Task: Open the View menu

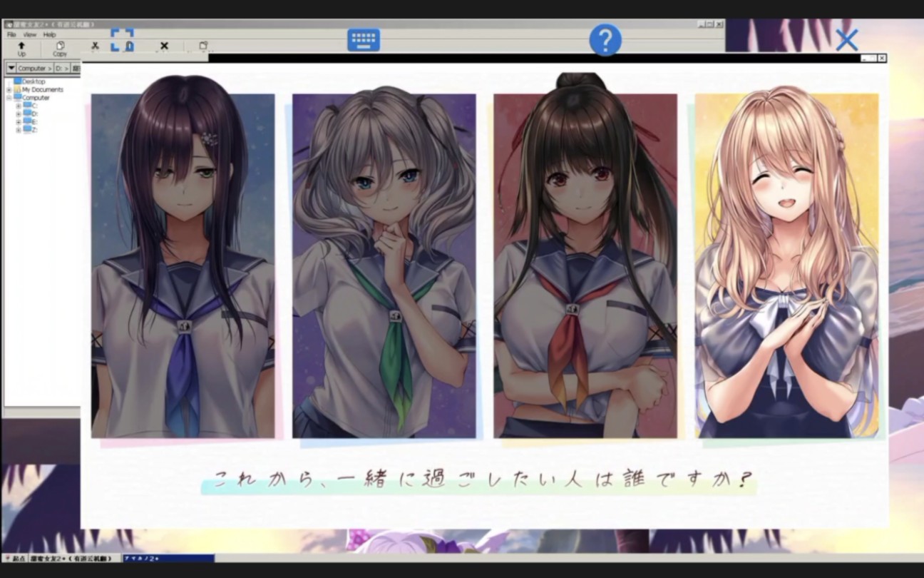Action: click(x=30, y=34)
